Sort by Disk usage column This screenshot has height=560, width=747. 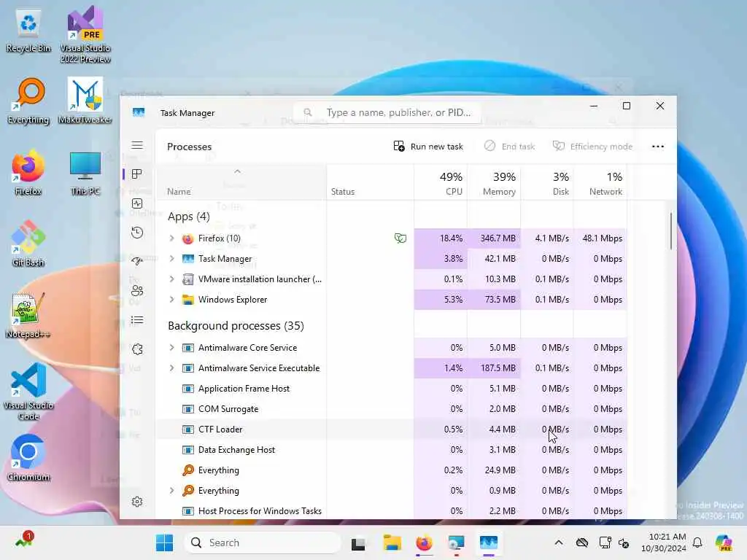click(547, 183)
